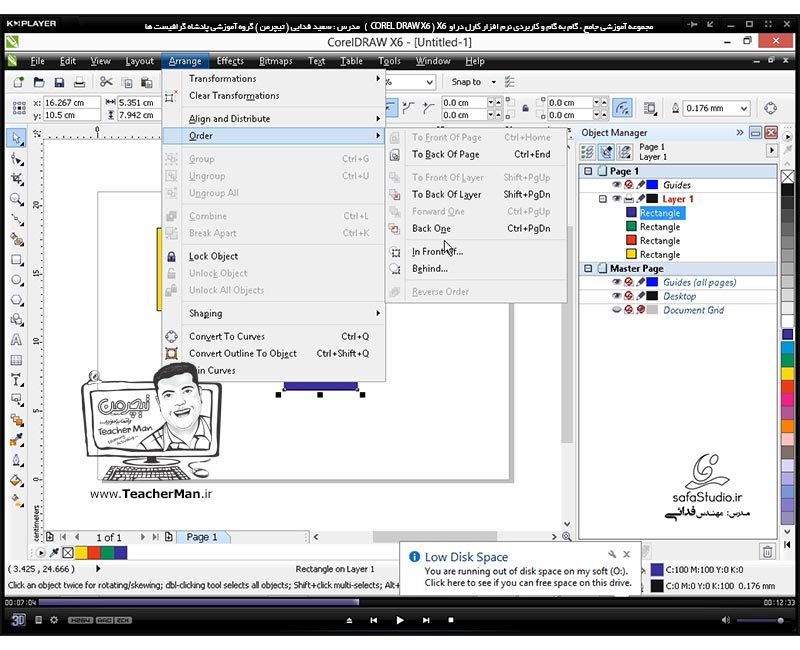Image resolution: width=800 pixels, height=650 pixels.
Task: Skip to next track in KMPlayer
Action: click(x=426, y=620)
